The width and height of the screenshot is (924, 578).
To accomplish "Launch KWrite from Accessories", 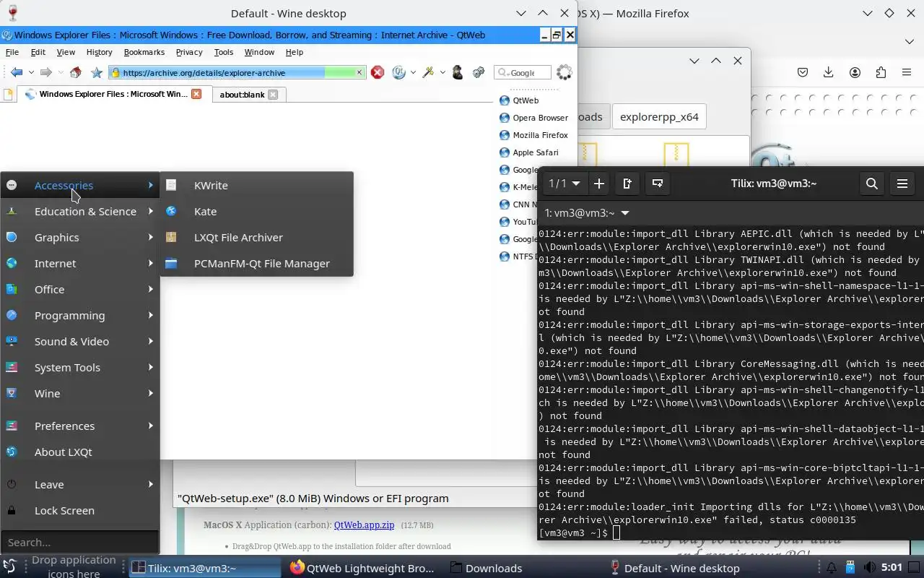I will pos(256,185).
